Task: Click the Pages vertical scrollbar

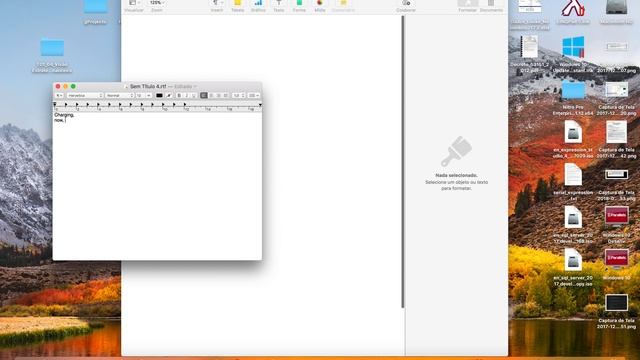Action: pos(403,162)
